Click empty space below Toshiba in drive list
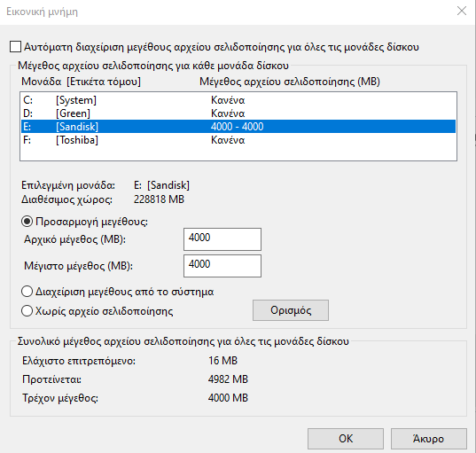 (238, 153)
